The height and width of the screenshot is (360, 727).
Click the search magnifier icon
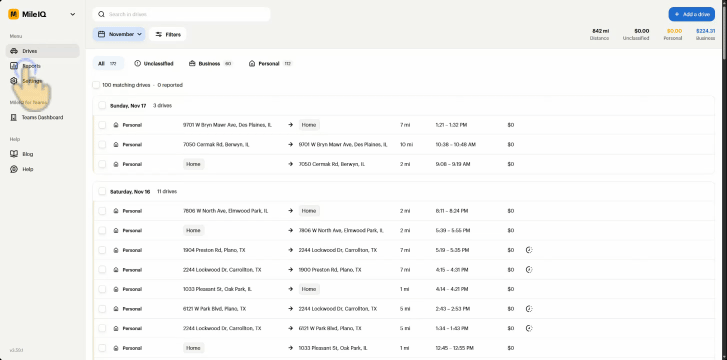101,14
